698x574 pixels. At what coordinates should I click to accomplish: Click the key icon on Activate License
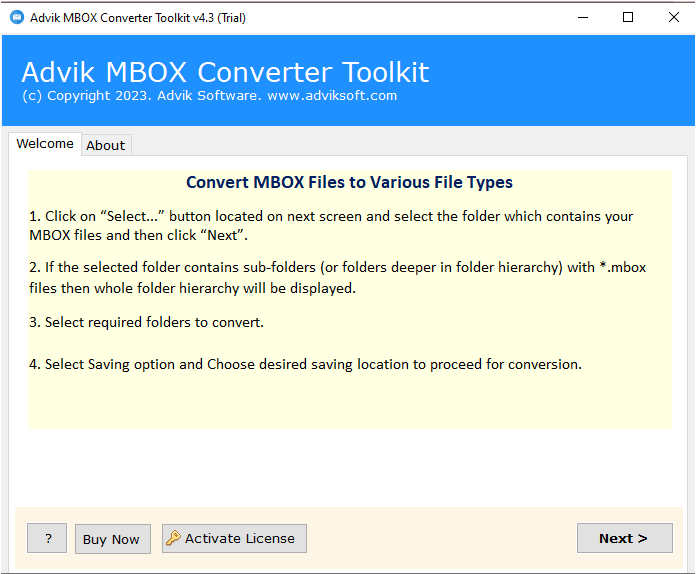[173, 538]
